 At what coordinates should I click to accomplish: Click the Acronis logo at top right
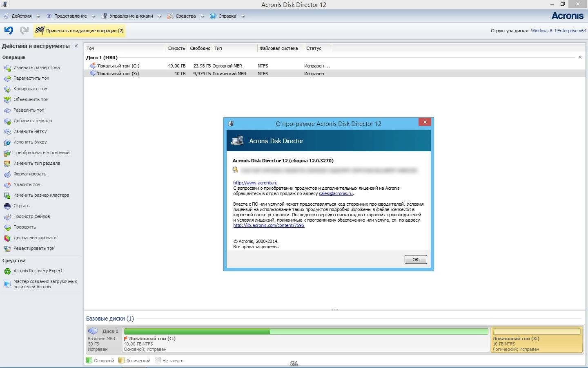(568, 16)
